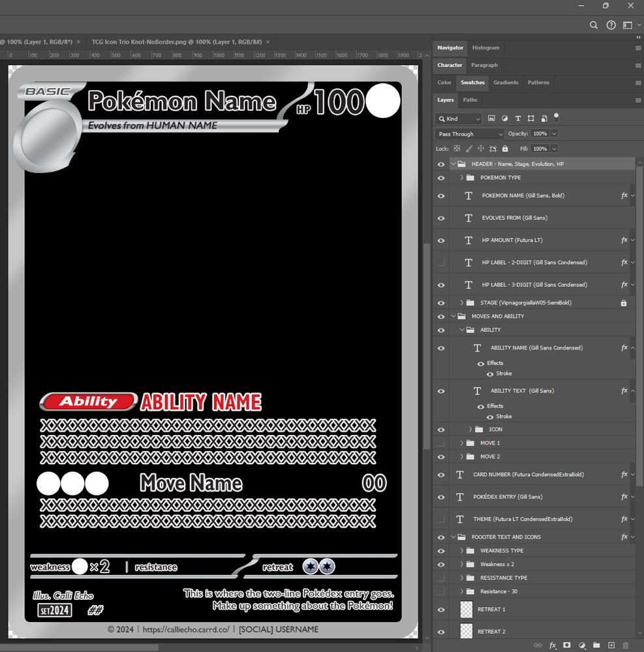
Task: Open the Opacity slider dropdown arrow
Action: [x=554, y=134]
